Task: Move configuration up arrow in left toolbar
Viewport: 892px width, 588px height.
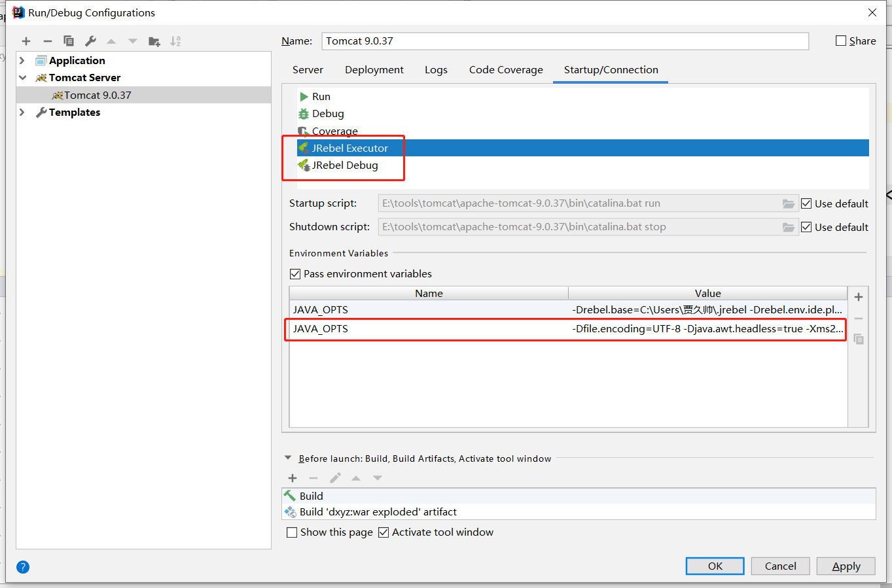Action: tap(111, 41)
